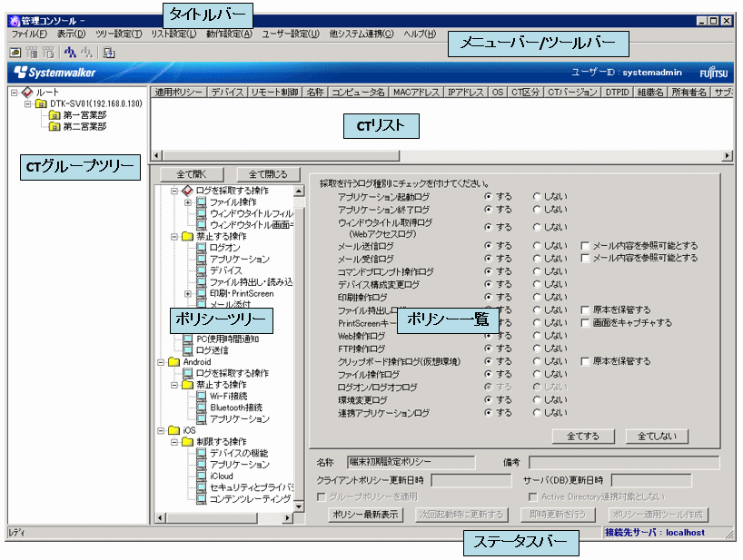Collapse 禁止する操作 node under Android
743x560 pixels.
[x=174, y=385]
